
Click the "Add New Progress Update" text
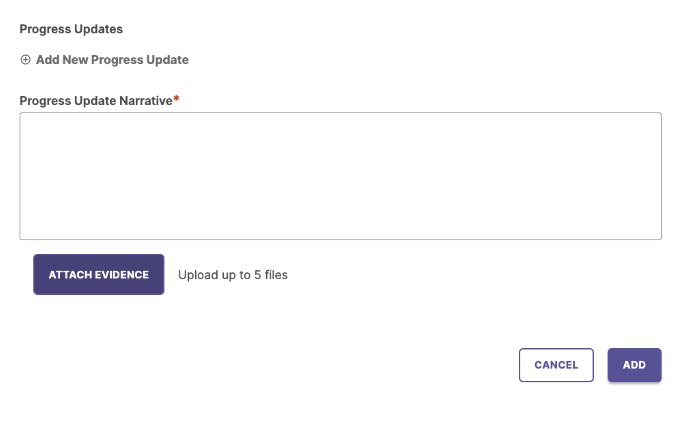[x=112, y=59]
